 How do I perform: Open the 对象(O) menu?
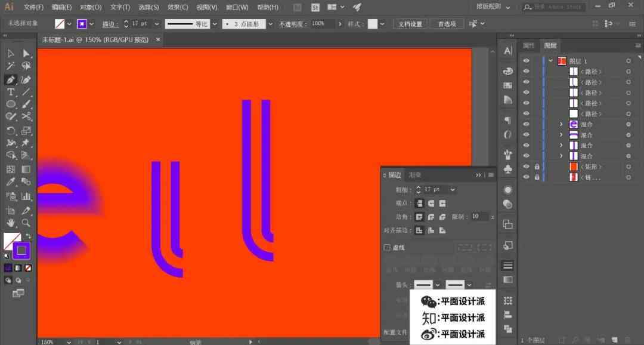click(x=91, y=7)
